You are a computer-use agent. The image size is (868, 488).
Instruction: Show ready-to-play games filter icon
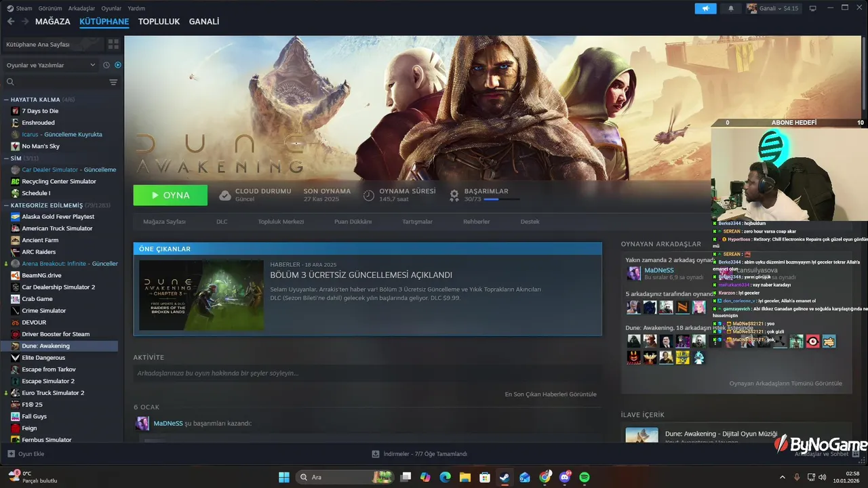[x=118, y=65]
